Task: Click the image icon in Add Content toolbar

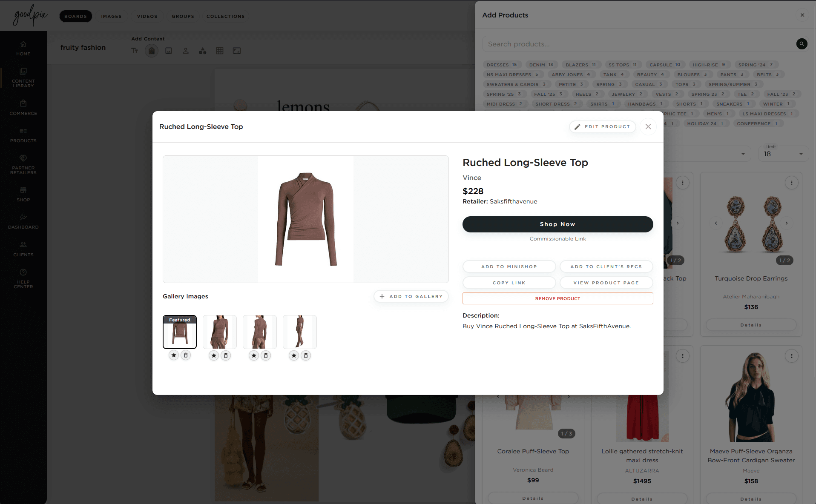Action: tap(169, 51)
